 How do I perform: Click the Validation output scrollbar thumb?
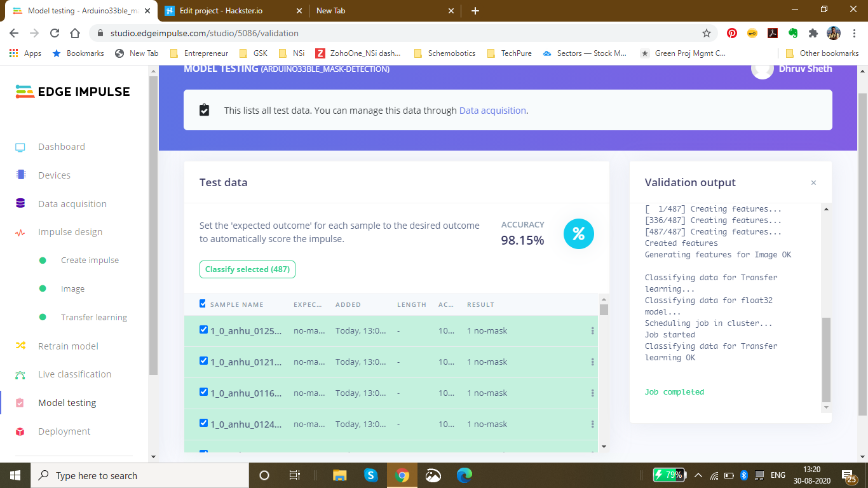coord(825,359)
